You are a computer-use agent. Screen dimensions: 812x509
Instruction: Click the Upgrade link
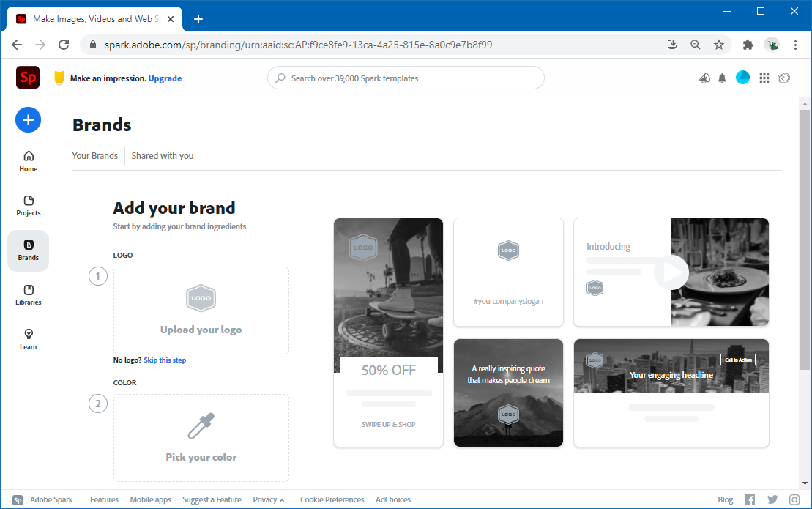[165, 78]
